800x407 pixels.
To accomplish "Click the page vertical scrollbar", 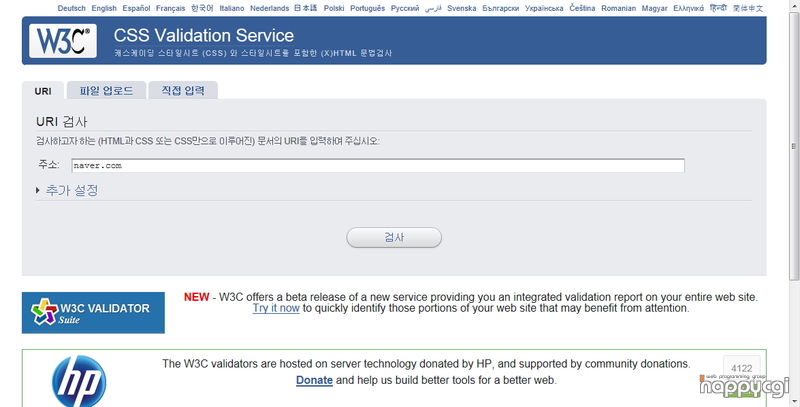I will 794,146.
